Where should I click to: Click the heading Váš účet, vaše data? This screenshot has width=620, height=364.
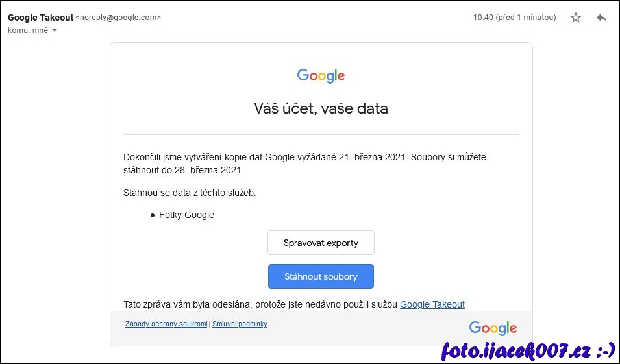pyautogui.click(x=321, y=108)
